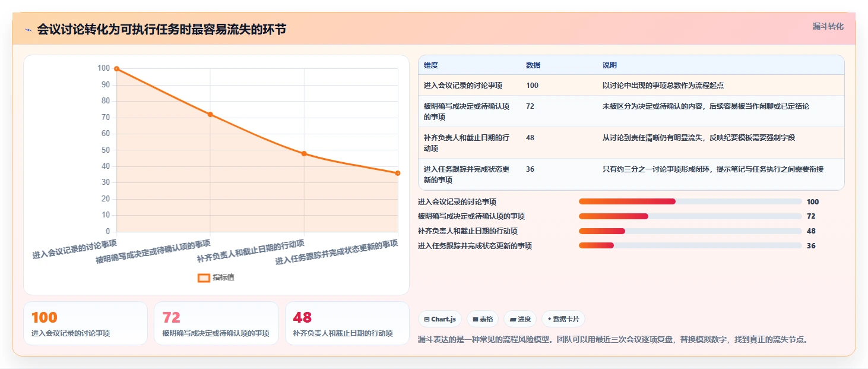This screenshot has width=868, height=369.
Task: Click the description starting with 从讨论到责任清晰仍有明显流失
Action: click(699, 138)
